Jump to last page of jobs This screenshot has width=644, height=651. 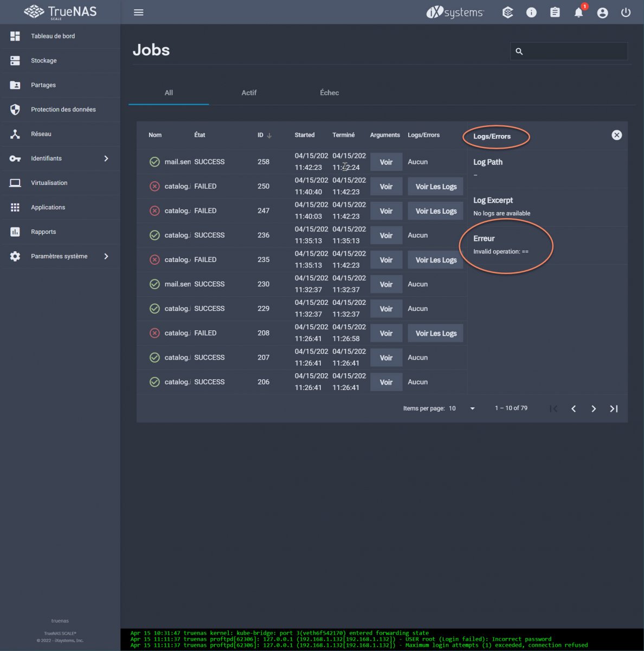click(614, 409)
